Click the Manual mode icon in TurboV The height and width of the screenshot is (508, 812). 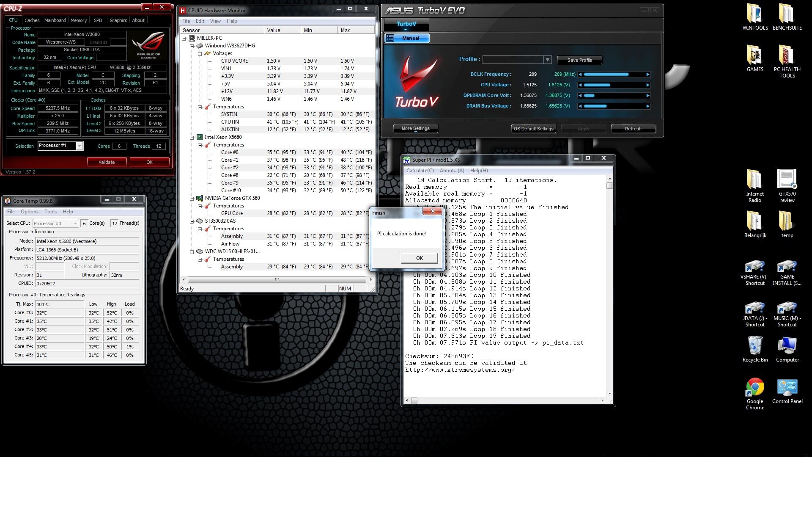(390, 38)
